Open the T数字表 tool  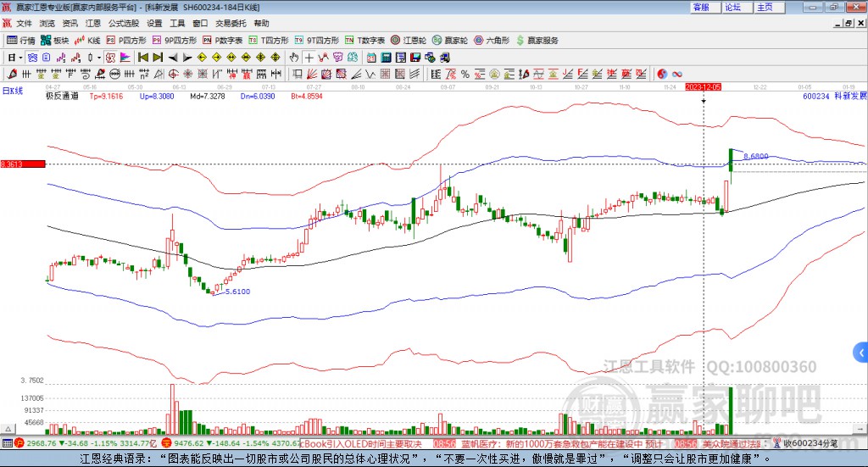[364, 41]
